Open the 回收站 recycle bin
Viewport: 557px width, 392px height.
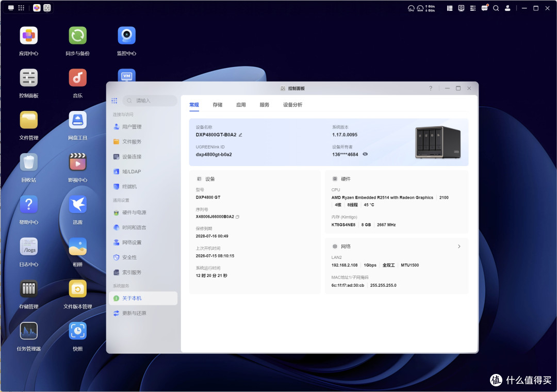[29, 162]
